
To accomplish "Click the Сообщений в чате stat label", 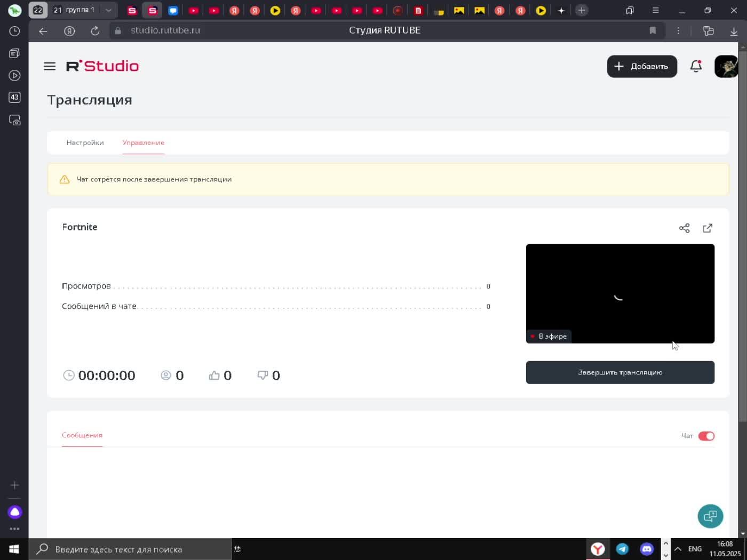I will coord(99,307).
